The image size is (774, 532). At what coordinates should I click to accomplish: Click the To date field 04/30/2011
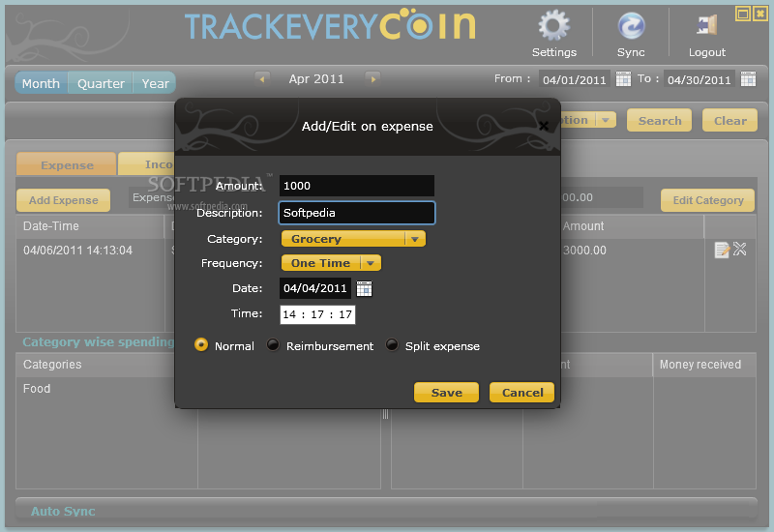[699, 79]
